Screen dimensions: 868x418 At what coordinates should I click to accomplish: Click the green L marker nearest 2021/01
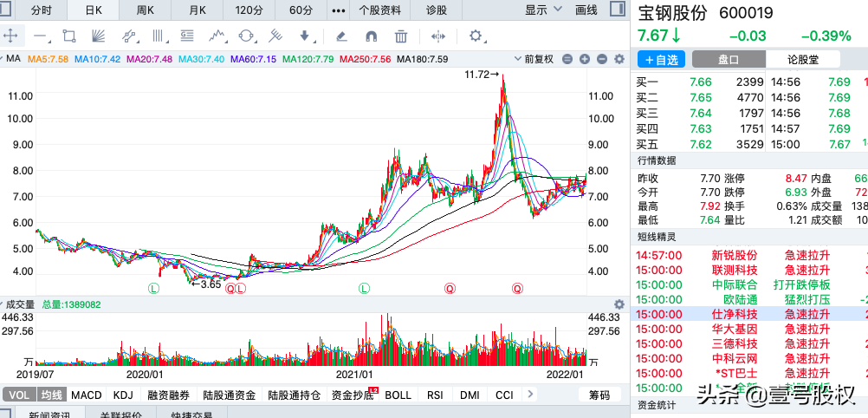[364, 288]
